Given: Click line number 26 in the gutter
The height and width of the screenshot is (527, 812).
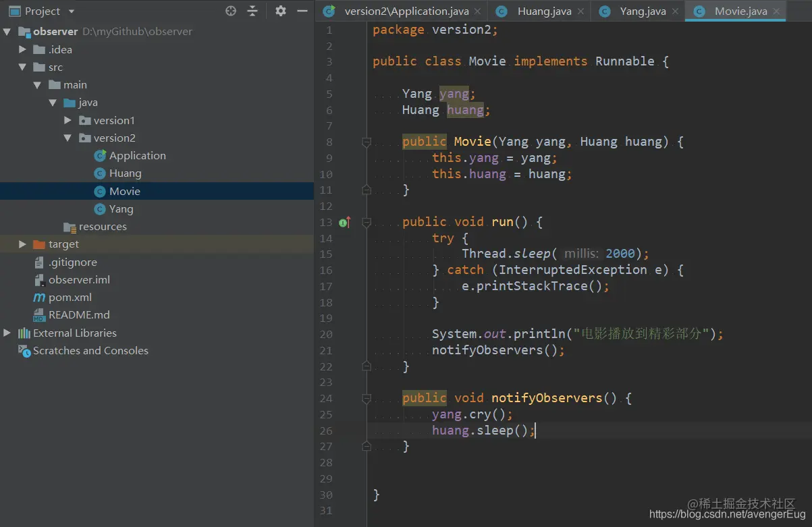Looking at the screenshot, I should click(326, 431).
